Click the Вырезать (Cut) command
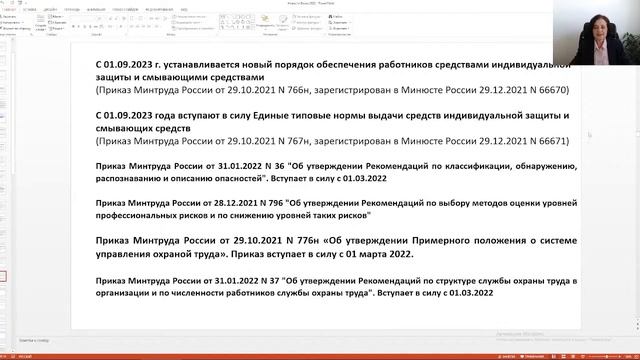The height and width of the screenshot is (360, 640). (9, 17)
